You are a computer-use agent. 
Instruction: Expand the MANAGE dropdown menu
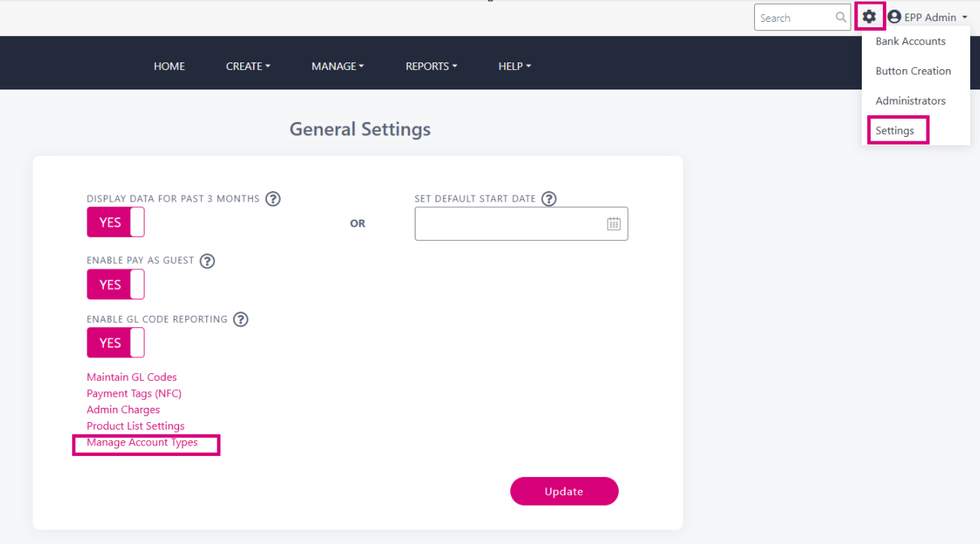[x=337, y=66]
